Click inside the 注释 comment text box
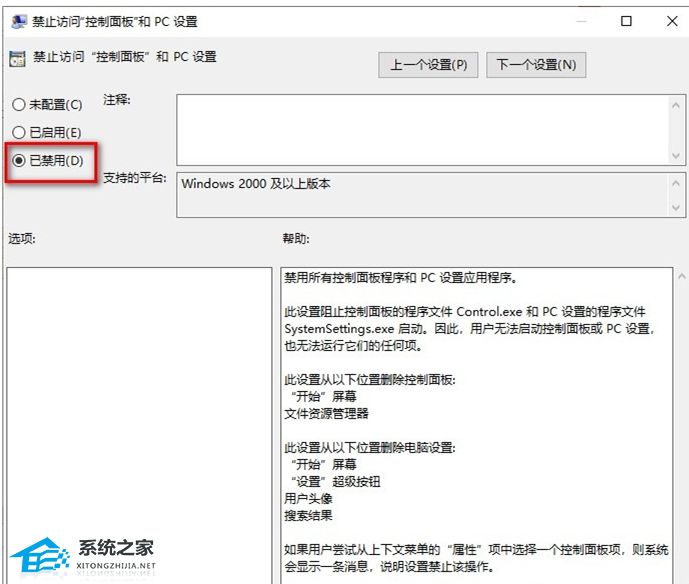Screen dimensions: 689x584 tap(422, 130)
